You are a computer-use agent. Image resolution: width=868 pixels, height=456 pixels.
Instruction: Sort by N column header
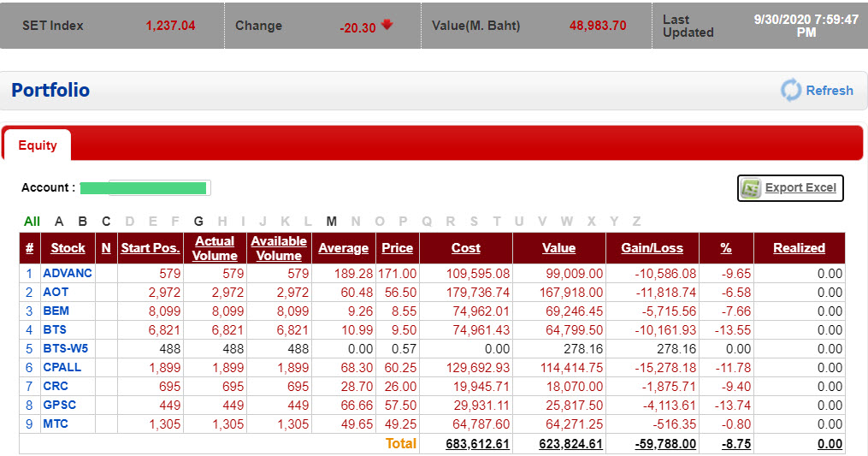[x=106, y=248]
